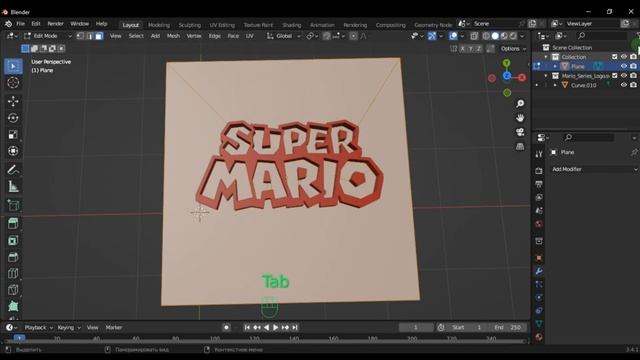Collapse the Collection tree row
The image size is (640, 360).
coord(546,57)
